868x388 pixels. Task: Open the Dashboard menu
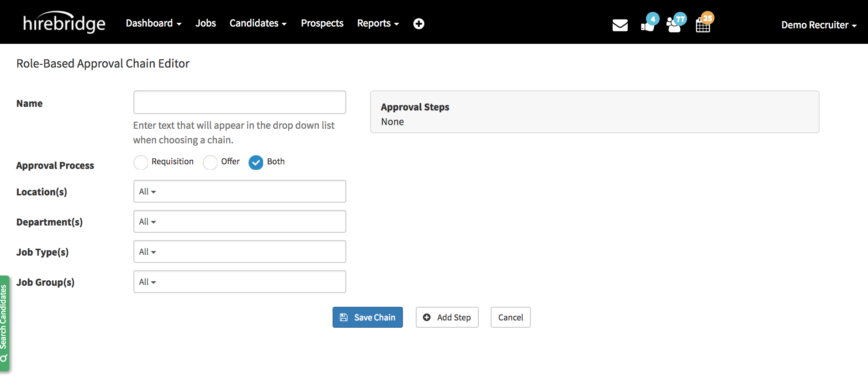click(x=153, y=23)
